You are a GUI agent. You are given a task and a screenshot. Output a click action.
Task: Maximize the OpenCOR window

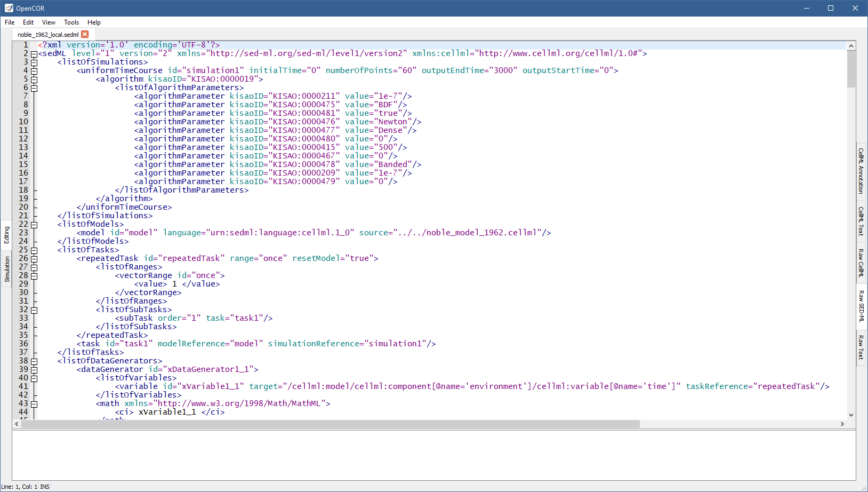pos(830,8)
